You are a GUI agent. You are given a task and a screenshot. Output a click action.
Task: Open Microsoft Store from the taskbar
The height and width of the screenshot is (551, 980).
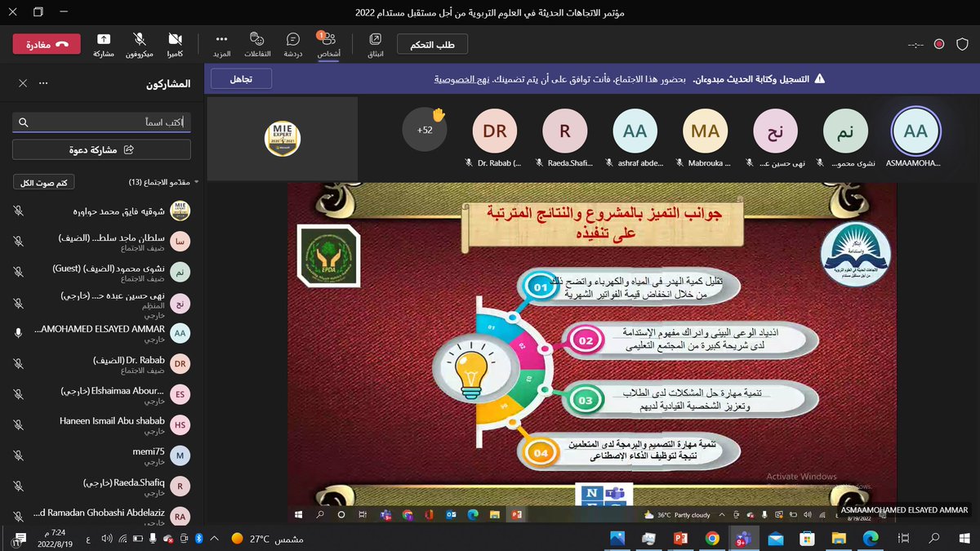pos(807,538)
